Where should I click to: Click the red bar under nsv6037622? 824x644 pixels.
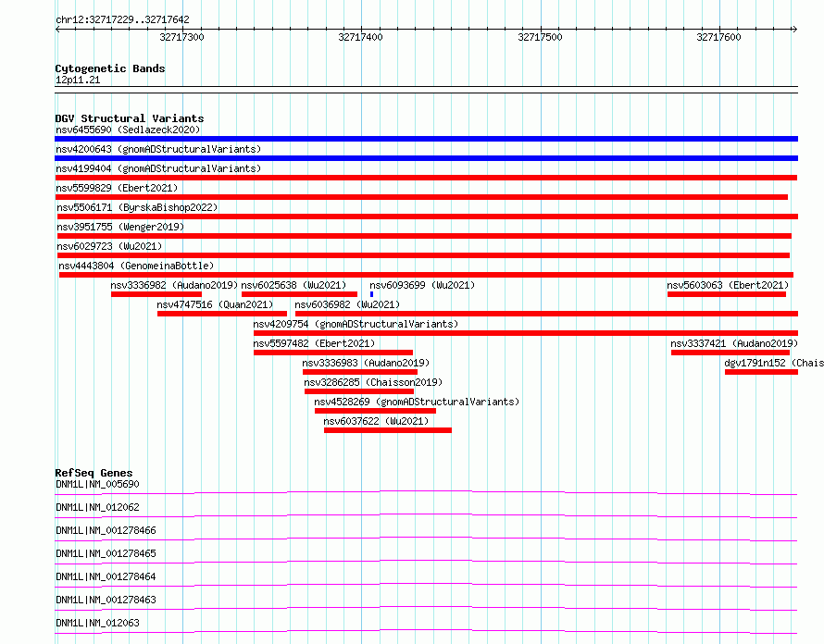[388, 430]
